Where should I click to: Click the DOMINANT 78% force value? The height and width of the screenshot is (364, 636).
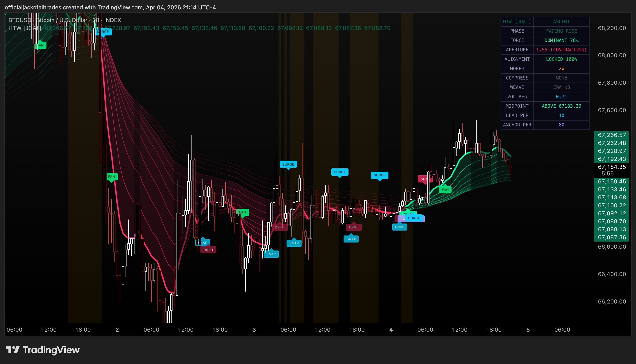561,41
